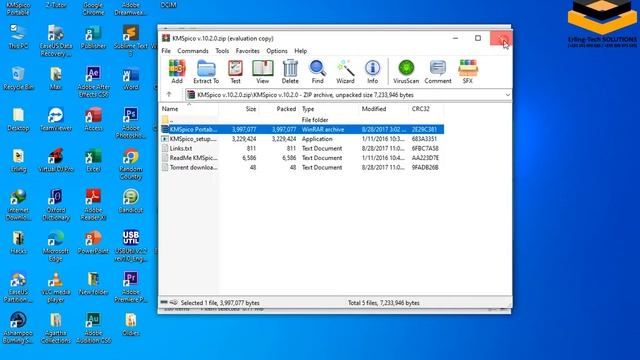Select the ReadMe KMSpic... file row
Screen dimensions: 640x360
[302, 158]
